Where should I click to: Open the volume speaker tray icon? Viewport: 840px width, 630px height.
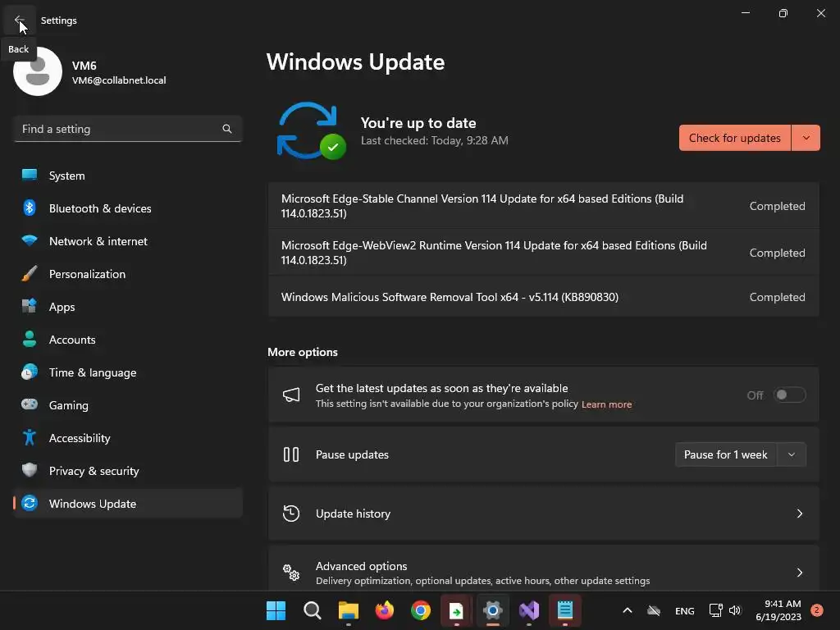coord(735,610)
